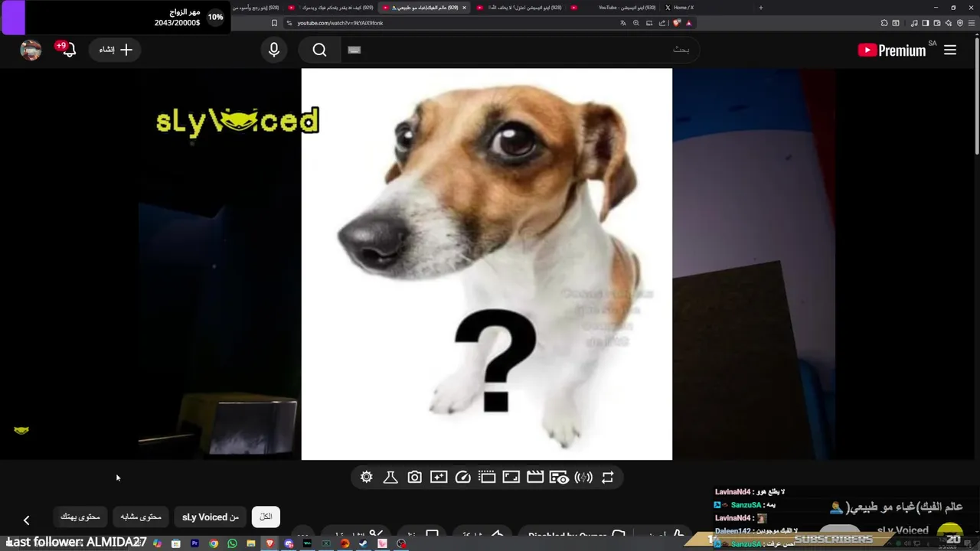This screenshot has height=551, width=980.
Task: Open the YouTube hamburger menu
Action: (x=950, y=50)
